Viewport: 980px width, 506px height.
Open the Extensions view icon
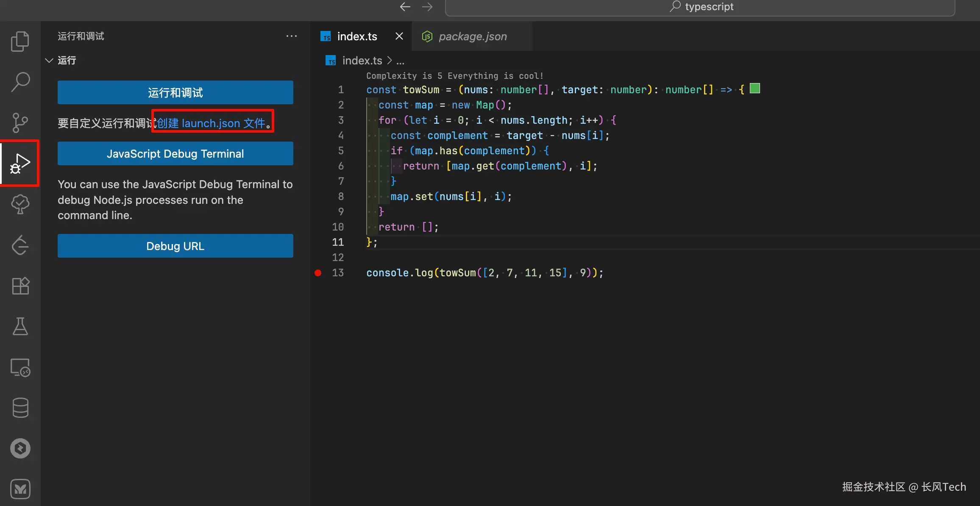tap(20, 286)
